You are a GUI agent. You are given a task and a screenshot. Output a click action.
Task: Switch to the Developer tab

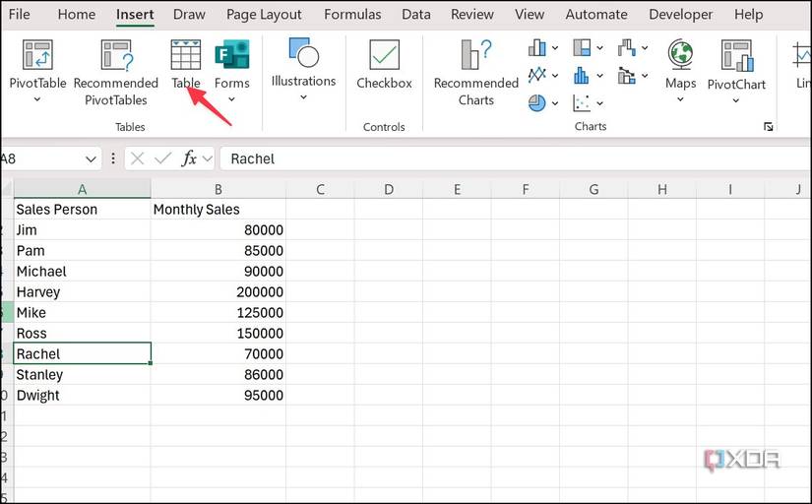pyautogui.click(x=680, y=15)
